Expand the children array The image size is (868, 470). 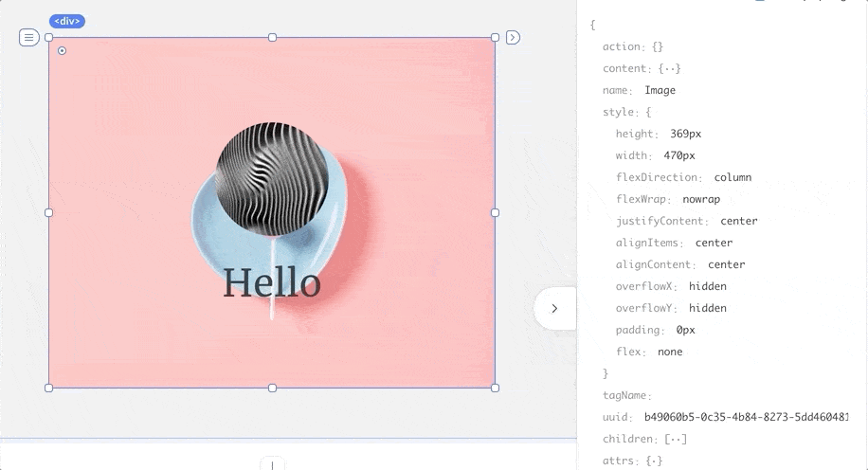(676, 439)
